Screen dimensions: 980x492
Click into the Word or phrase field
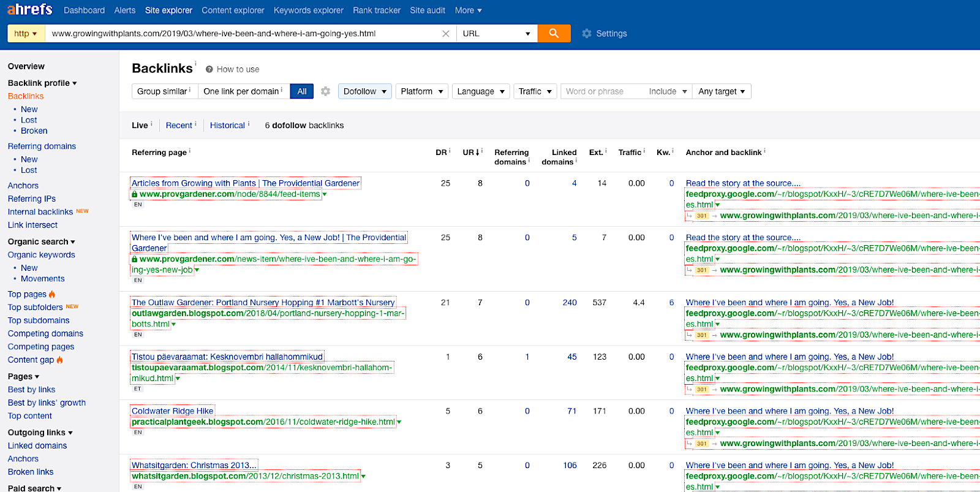tap(603, 91)
